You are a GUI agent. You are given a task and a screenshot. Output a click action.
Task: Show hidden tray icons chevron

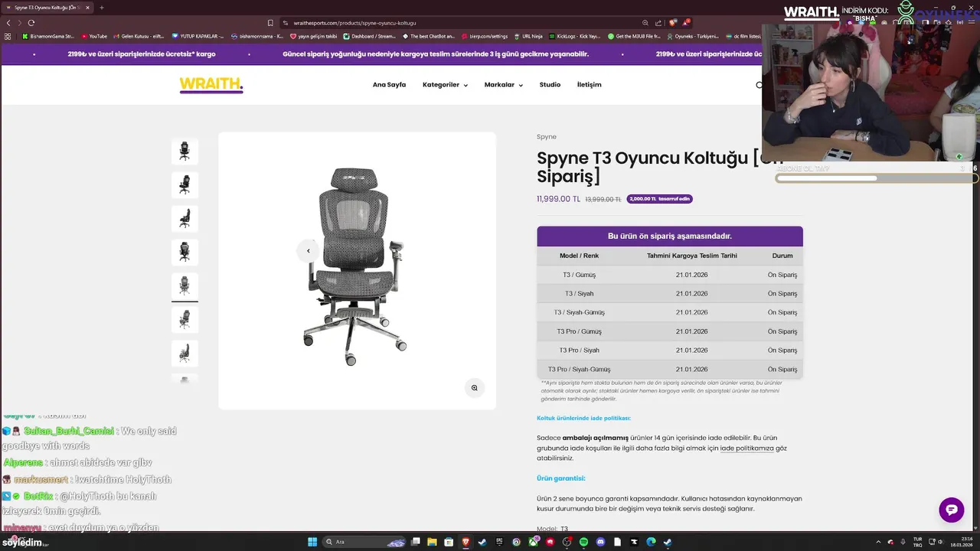[x=878, y=542]
